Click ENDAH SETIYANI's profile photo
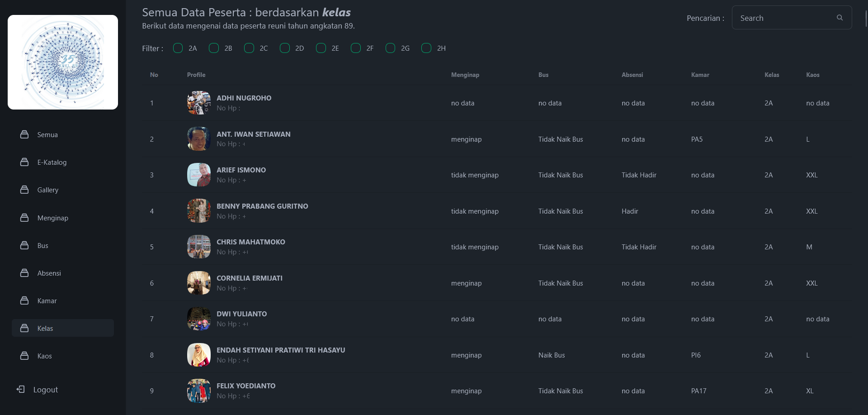This screenshot has height=415, width=868. [x=199, y=355]
